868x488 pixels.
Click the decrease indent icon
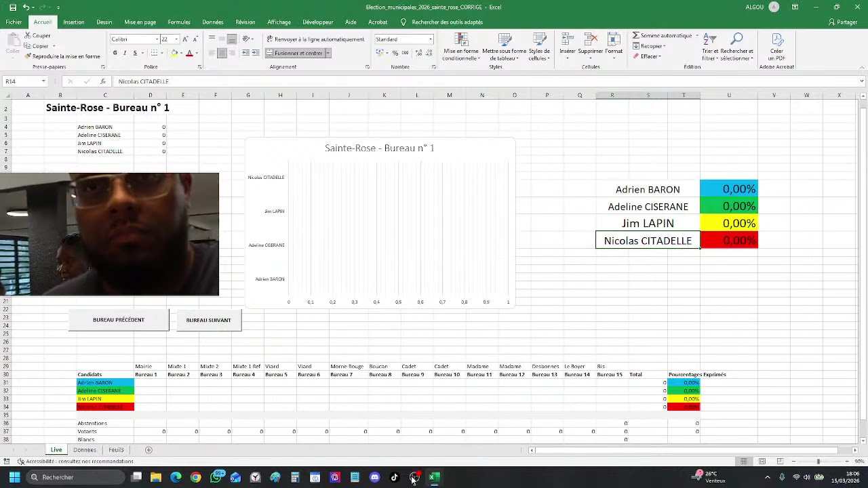[x=245, y=53]
